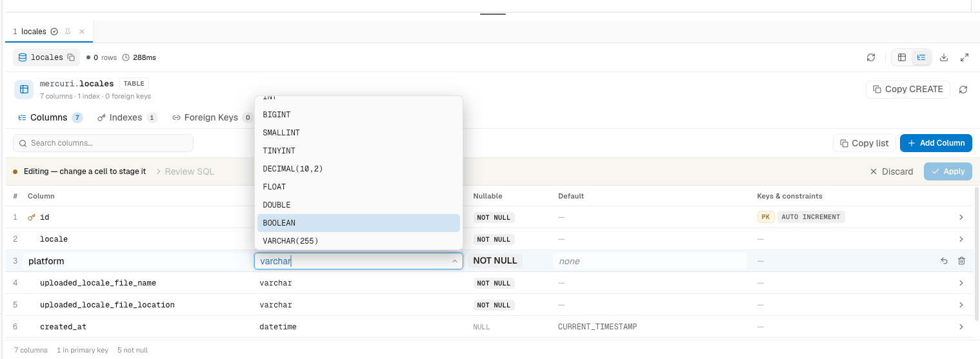The height and width of the screenshot is (359, 980).
Task: Choose VARCHAR(255) from the type list
Action: (358, 241)
